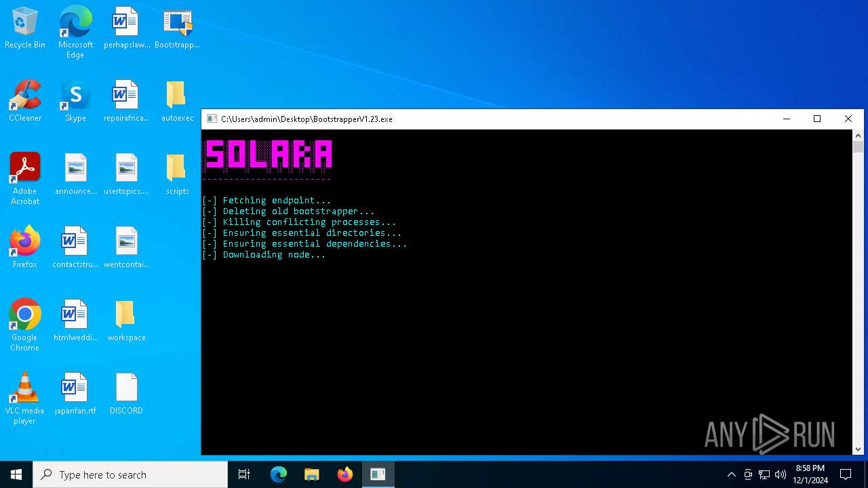Select the contactstru Word document
868x488 pixels.
[x=75, y=248]
